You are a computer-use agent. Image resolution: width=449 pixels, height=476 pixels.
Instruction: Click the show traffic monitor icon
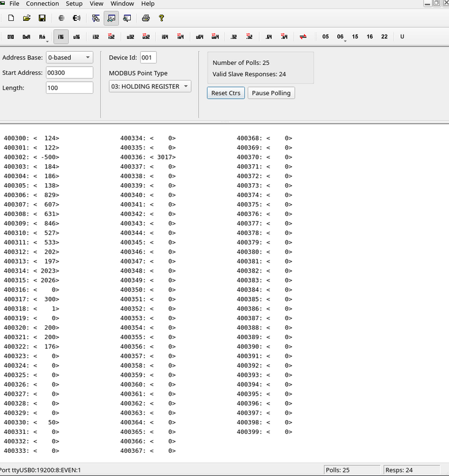pyautogui.click(x=127, y=18)
